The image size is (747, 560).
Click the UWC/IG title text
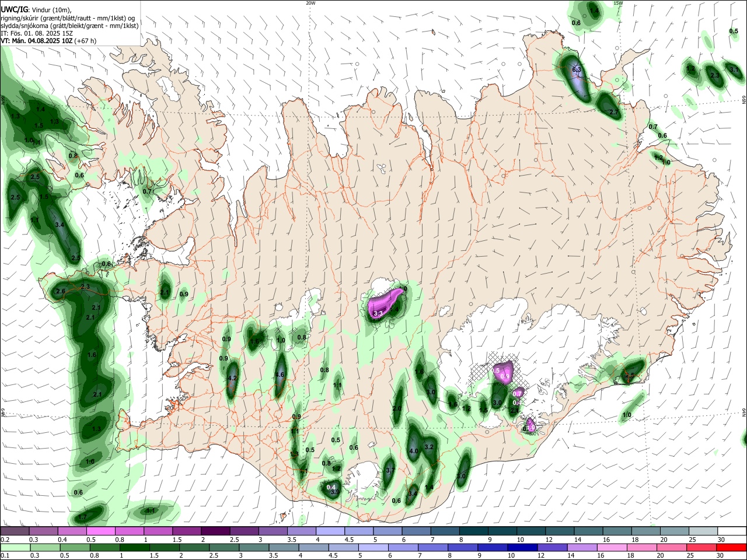tap(14, 10)
